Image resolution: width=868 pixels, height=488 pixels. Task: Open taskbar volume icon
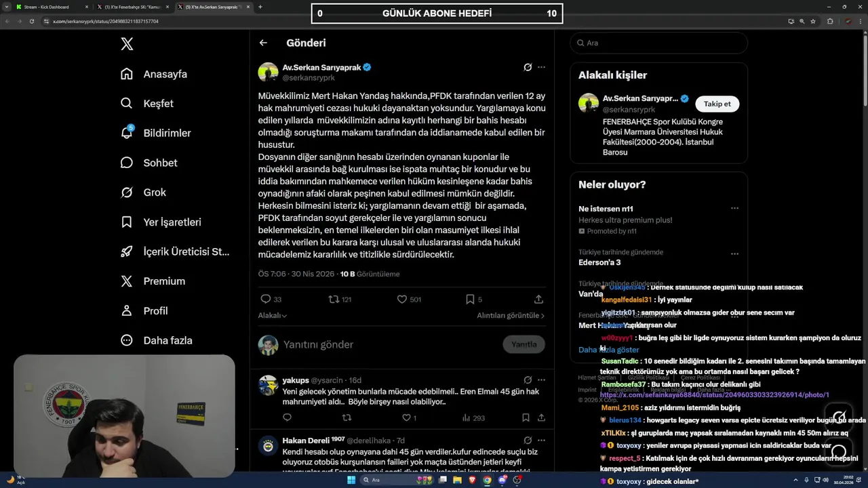tap(825, 480)
